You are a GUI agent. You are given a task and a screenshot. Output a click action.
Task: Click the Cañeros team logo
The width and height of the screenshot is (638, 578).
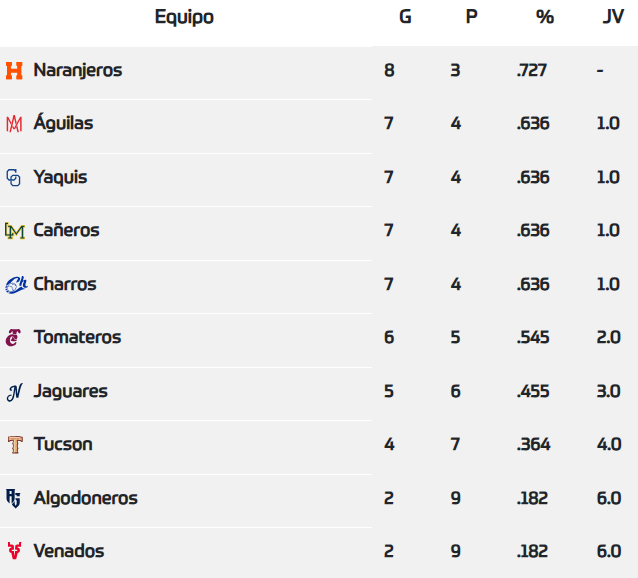click(14, 231)
